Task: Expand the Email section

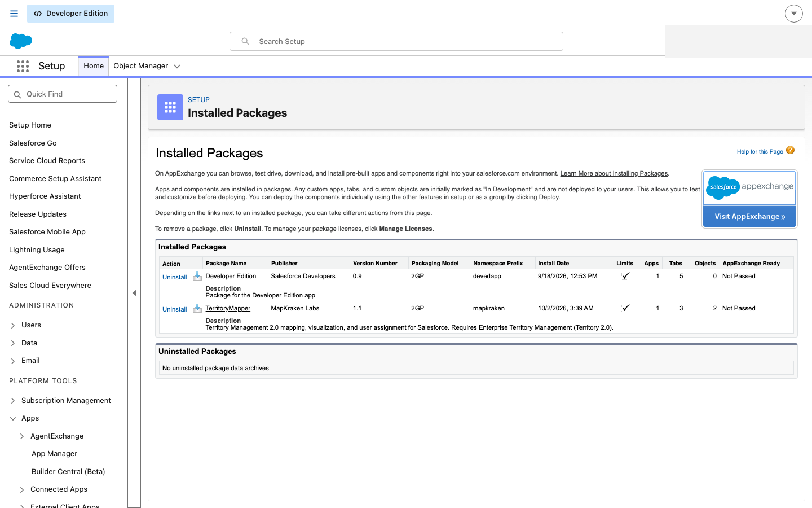Action: click(13, 361)
